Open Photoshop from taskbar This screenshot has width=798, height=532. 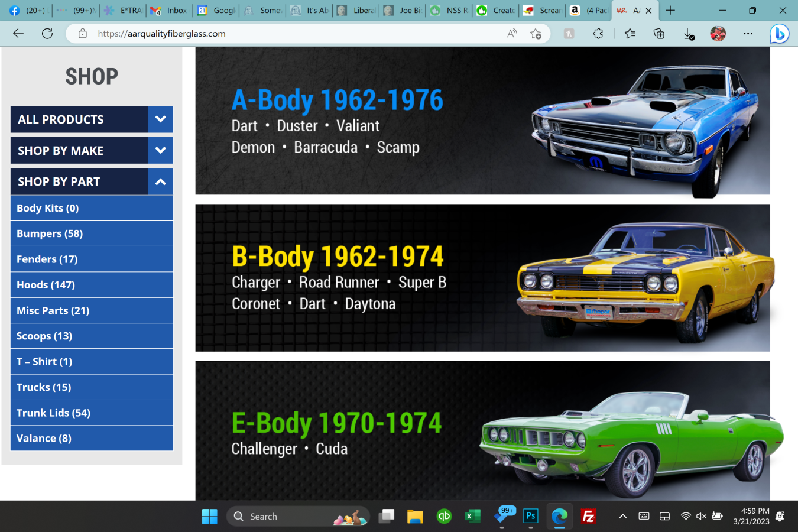click(531, 516)
